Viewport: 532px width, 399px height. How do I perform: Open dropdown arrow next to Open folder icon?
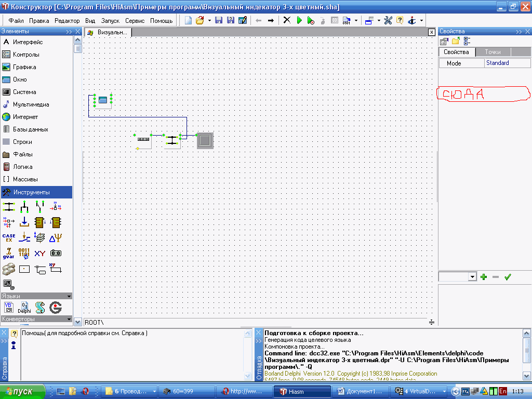[209, 21]
